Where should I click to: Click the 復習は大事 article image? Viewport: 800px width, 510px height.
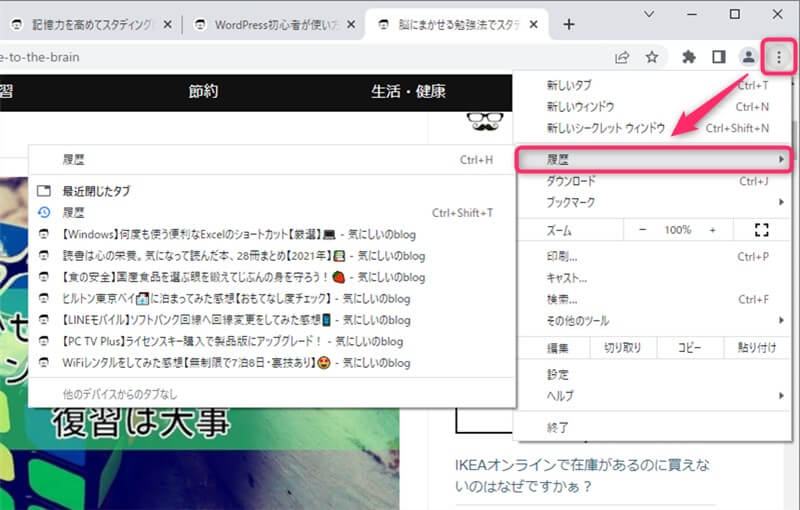click(199, 459)
